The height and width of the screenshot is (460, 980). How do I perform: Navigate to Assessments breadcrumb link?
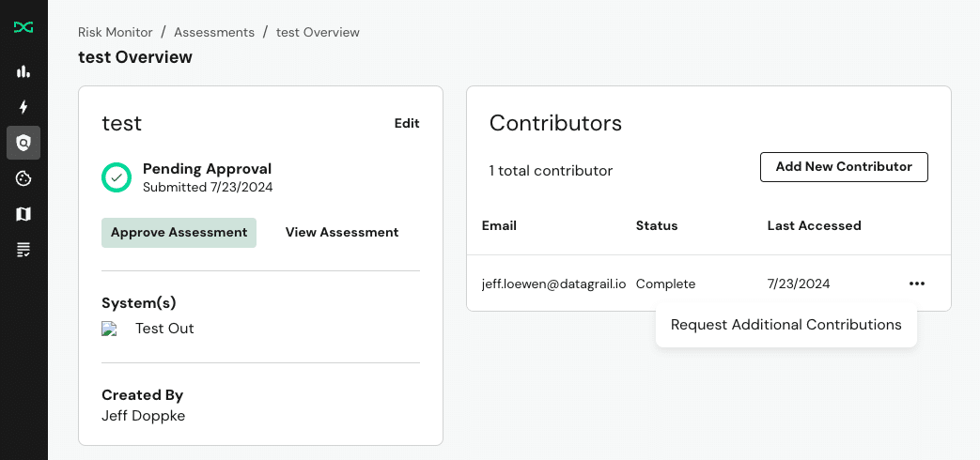click(214, 32)
